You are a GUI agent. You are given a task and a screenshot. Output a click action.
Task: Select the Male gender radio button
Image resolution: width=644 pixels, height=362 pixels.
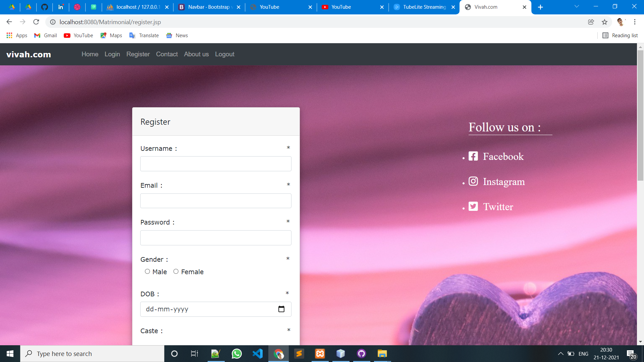pos(147,271)
